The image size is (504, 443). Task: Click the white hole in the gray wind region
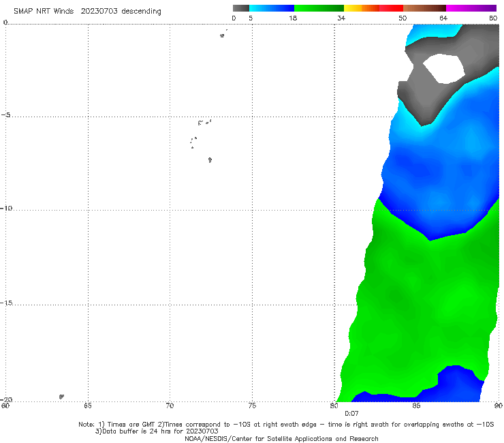pos(444,69)
